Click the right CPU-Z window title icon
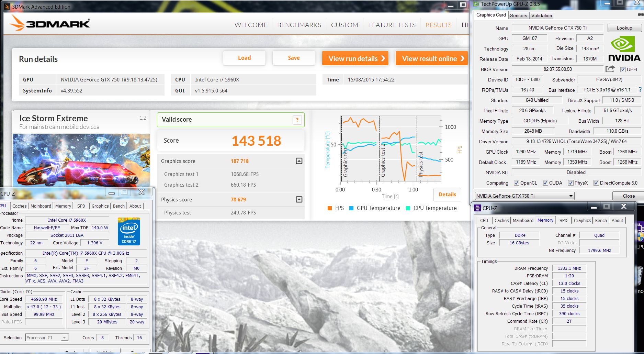The image size is (644, 354). pos(477,208)
